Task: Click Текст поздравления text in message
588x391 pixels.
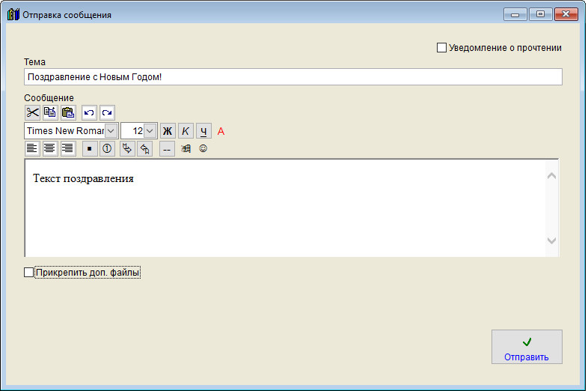Action: click(83, 178)
